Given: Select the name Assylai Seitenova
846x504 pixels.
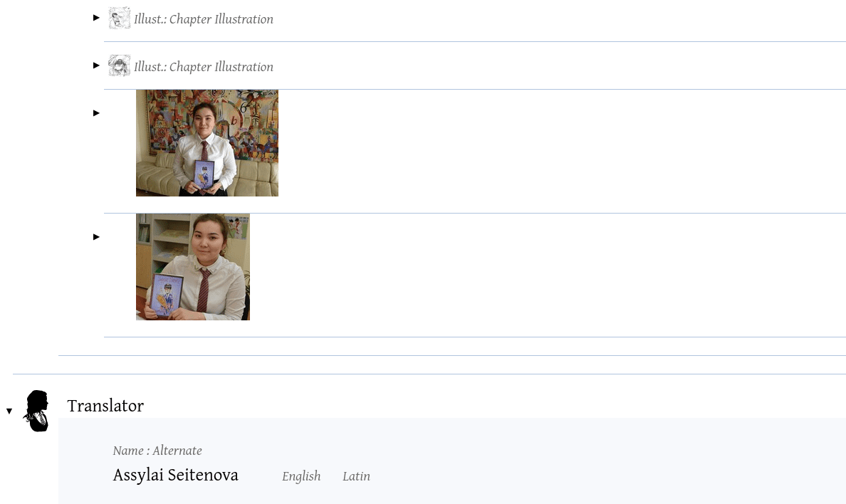Looking at the screenshot, I should 175,475.
